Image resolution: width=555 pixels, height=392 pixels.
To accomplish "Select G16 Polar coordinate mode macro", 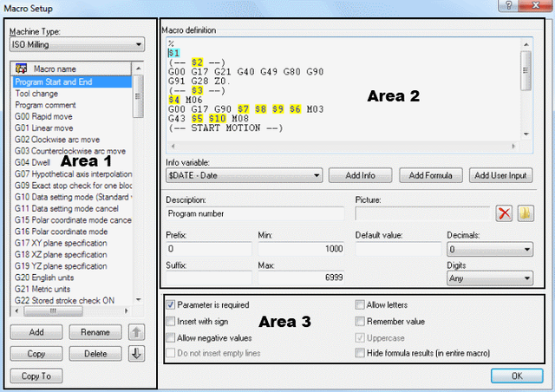I will tap(72, 232).
